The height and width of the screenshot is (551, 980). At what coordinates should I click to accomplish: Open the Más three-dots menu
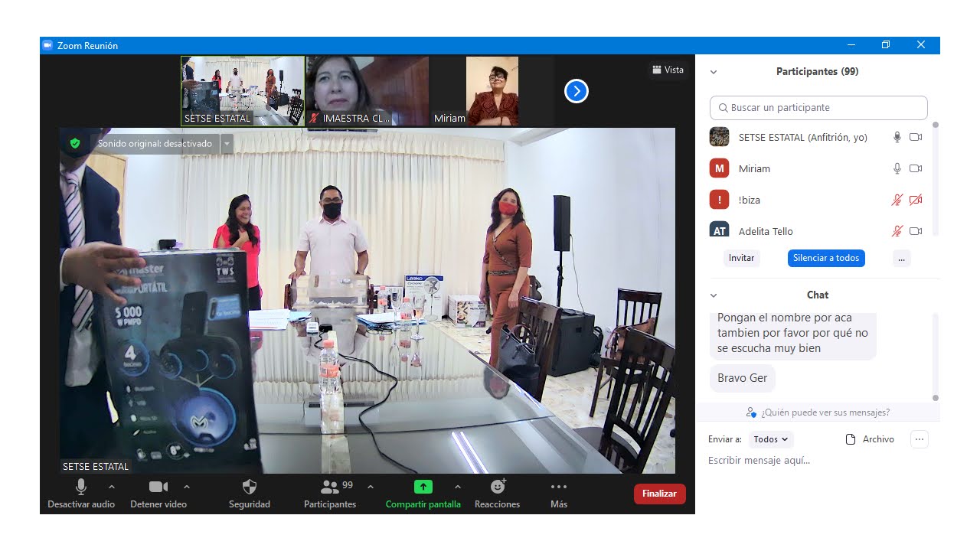tap(559, 494)
